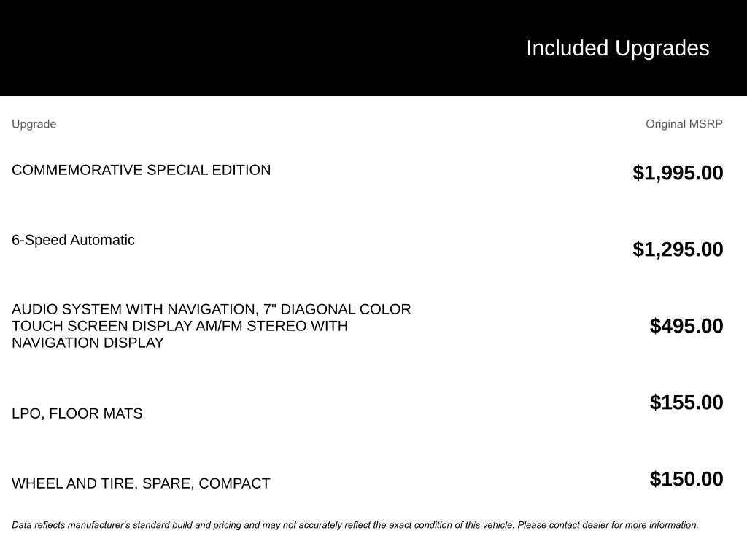
Task: Click the word 'Automatic' in 6-Speed Automatic
Action: (102, 240)
